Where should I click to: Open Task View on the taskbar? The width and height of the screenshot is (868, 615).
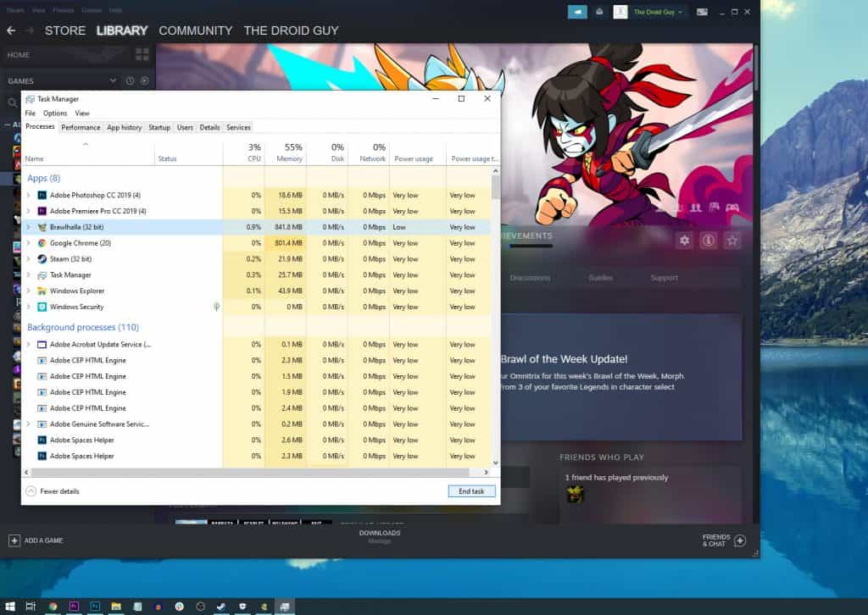click(31, 607)
